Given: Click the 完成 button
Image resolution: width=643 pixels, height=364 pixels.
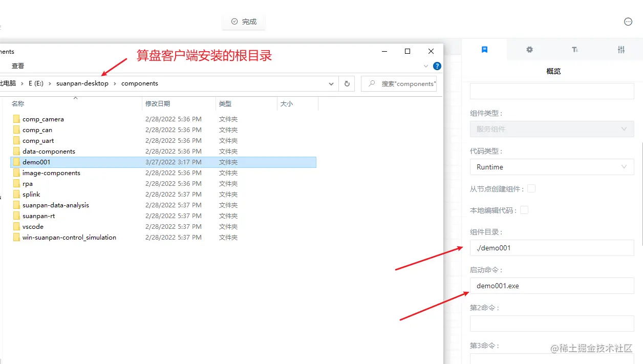Looking at the screenshot, I should [244, 22].
